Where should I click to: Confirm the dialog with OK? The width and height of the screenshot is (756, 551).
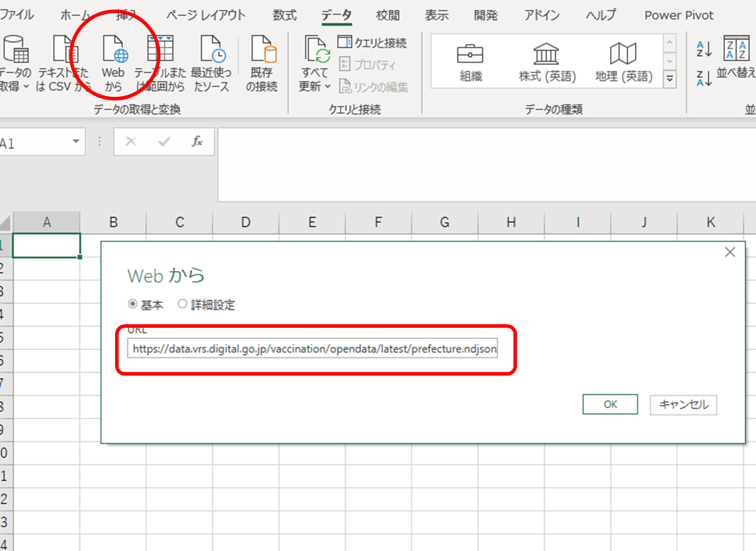tap(610, 405)
